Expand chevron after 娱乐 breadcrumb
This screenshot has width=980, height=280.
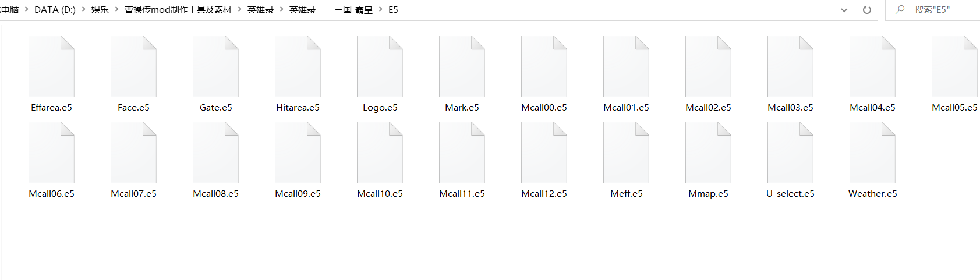click(117, 9)
